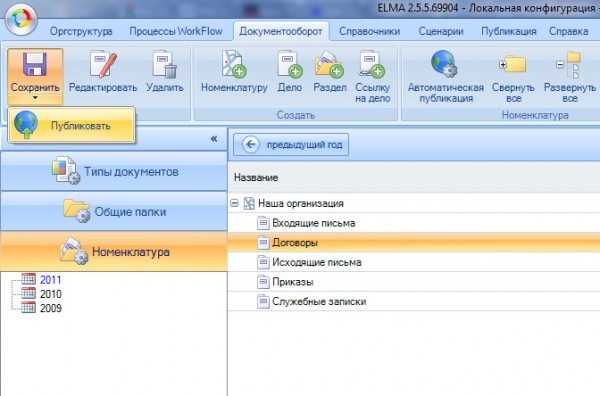Click Свернуть все to collapse all
The width and height of the screenshot is (600, 396).
pos(513,77)
